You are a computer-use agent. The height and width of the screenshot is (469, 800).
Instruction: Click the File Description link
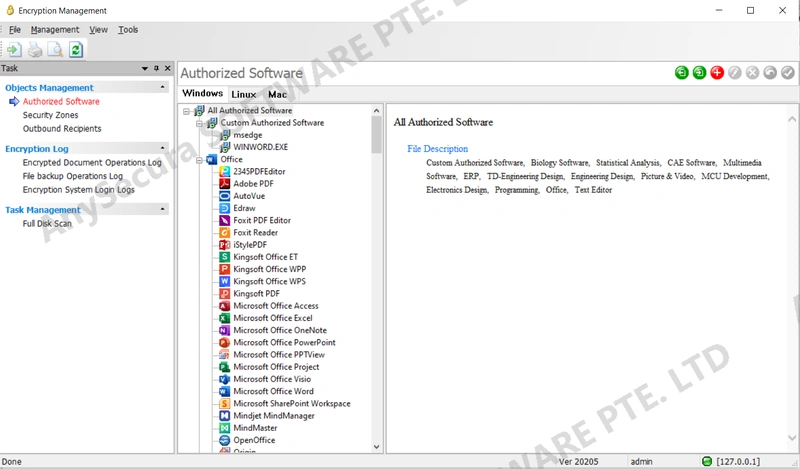click(437, 149)
